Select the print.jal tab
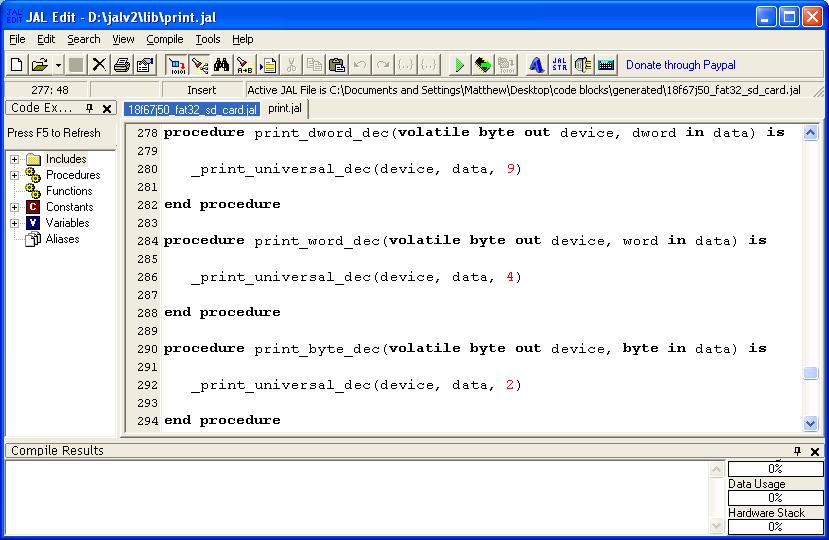829x540 pixels. click(x=285, y=108)
